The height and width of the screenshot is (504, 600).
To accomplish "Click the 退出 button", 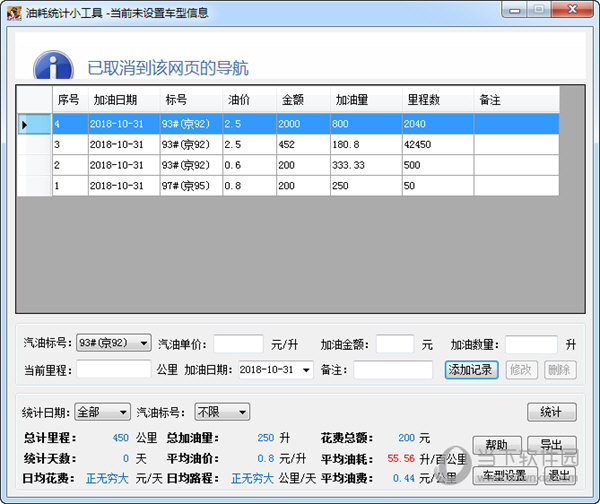I will tap(560, 476).
